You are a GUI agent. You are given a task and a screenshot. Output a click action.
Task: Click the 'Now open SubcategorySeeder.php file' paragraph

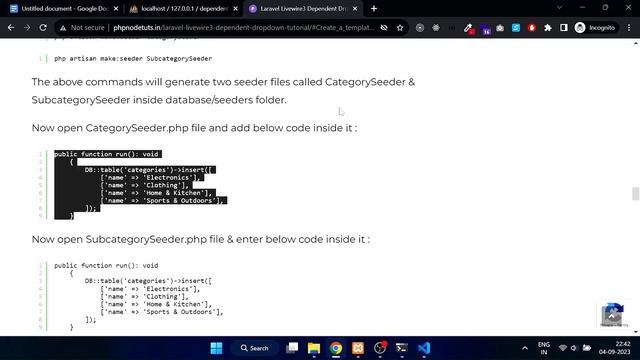point(201,239)
